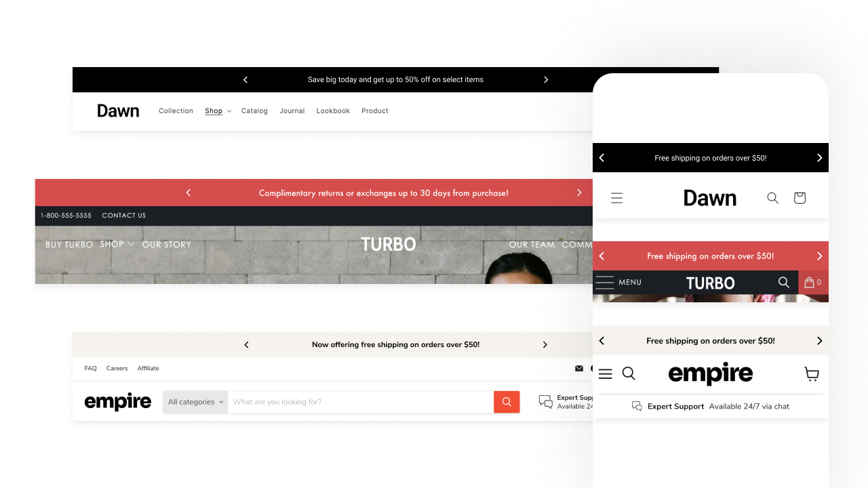Click the CONTACT US link in Turbo

[123, 216]
